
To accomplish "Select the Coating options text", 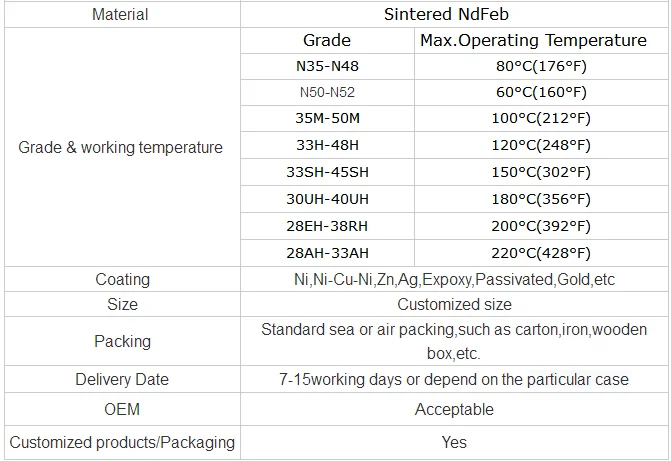I will click(x=454, y=280).
